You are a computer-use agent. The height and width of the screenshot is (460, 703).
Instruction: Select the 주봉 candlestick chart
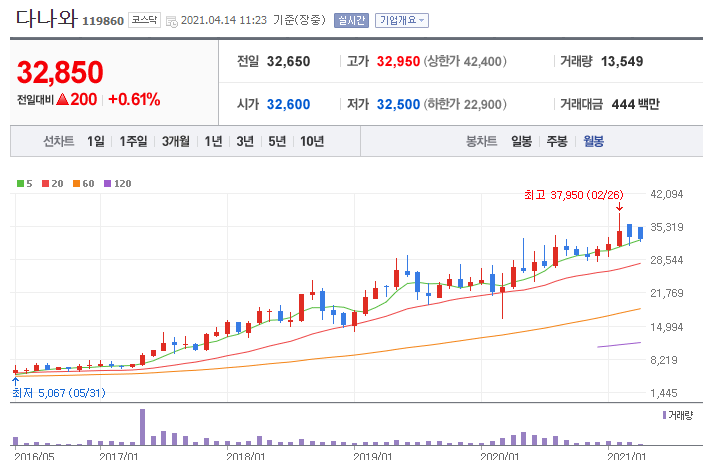pos(556,141)
